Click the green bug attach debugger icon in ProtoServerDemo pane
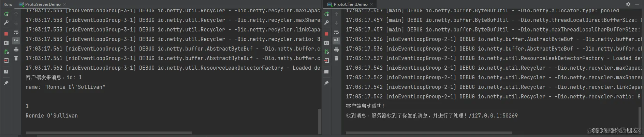 6,52
